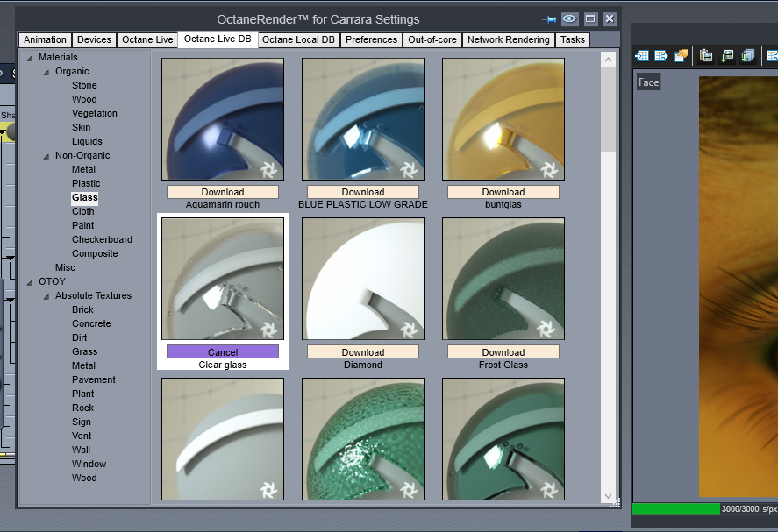Select the Liquids category

coord(87,141)
